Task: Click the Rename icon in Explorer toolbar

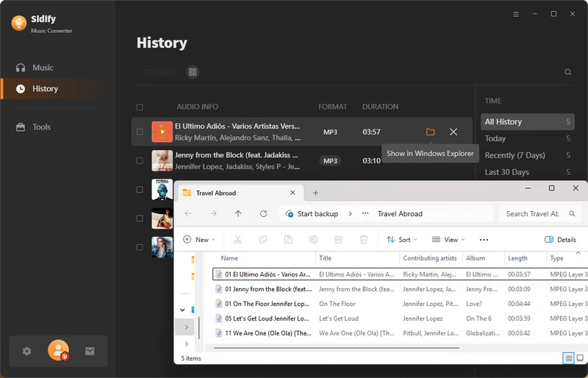Action: pyautogui.click(x=313, y=240)
